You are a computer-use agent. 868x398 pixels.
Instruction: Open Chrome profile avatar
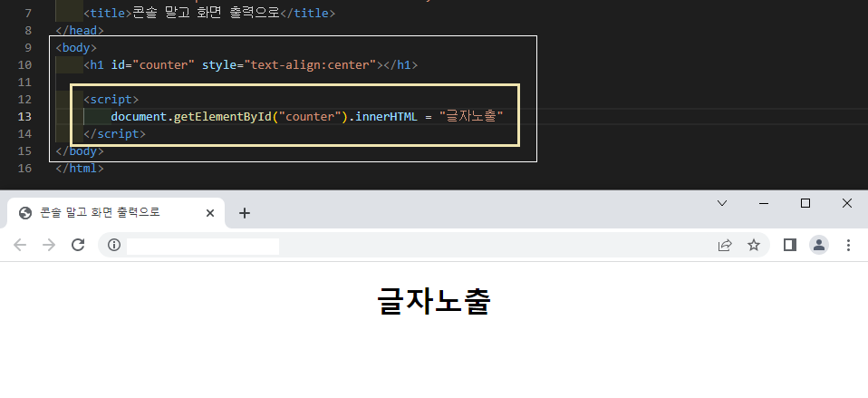click(819, 245)
